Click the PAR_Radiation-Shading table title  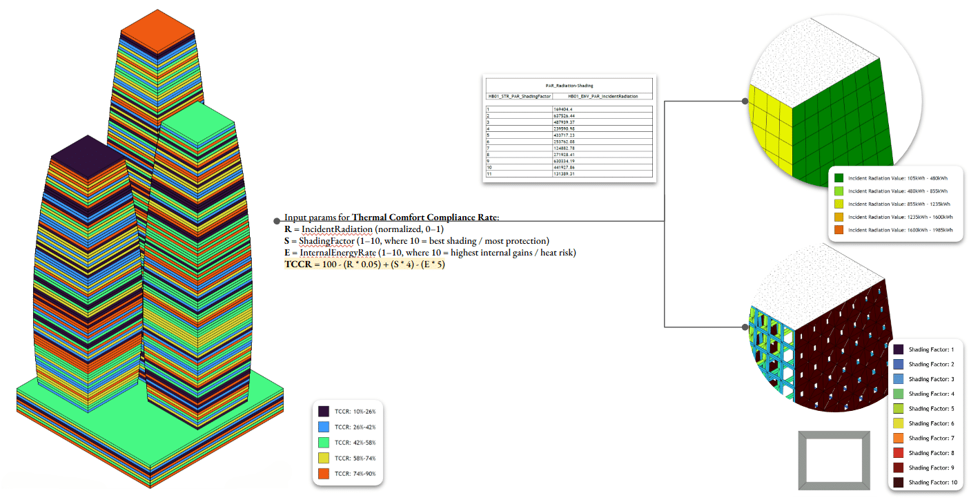pos(569,85)
